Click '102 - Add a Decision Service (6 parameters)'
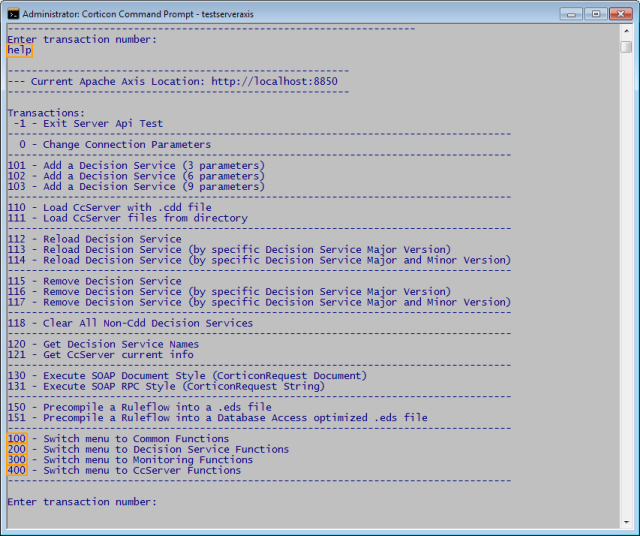Image resolution: width=640 pixels, height=536 pixels. click(136, 176)
